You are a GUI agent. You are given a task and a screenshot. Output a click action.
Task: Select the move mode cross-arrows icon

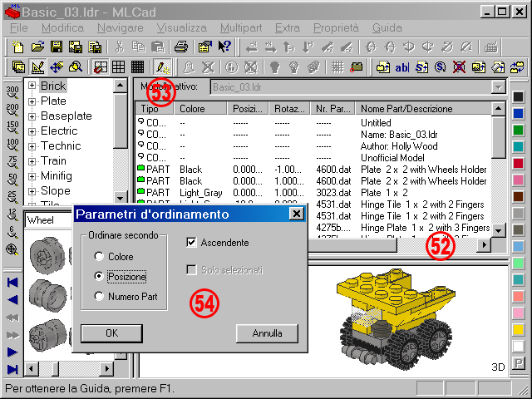(57, 66)
